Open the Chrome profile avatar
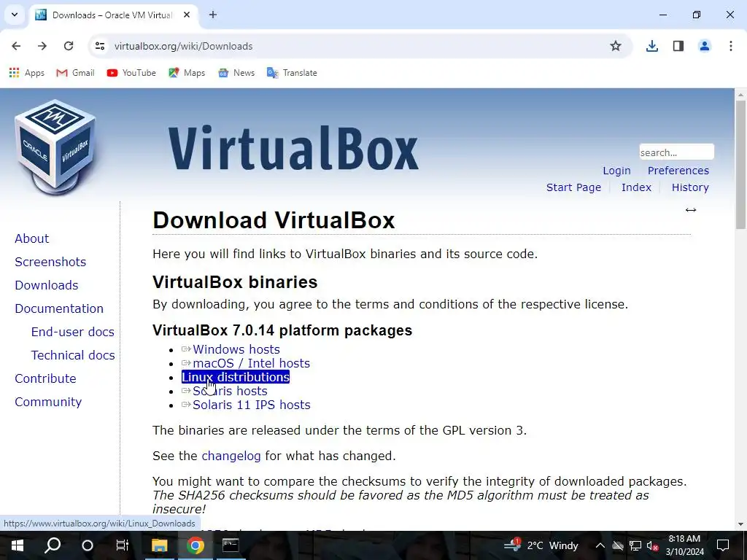Viewport: 747px width, 560px height. click(x=704, y=46)
